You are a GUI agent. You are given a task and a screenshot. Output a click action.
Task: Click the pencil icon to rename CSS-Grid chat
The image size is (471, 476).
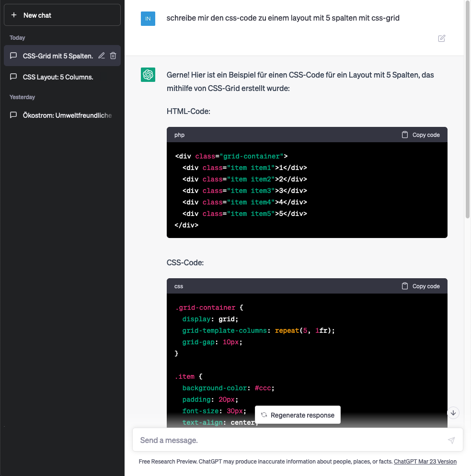click(x=102, y=56)
